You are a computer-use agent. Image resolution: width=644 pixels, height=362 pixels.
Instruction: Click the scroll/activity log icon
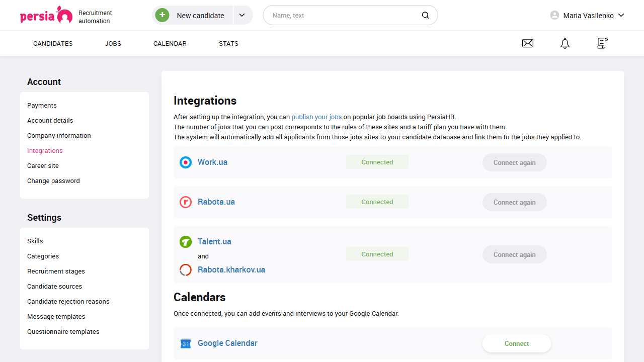602,43
